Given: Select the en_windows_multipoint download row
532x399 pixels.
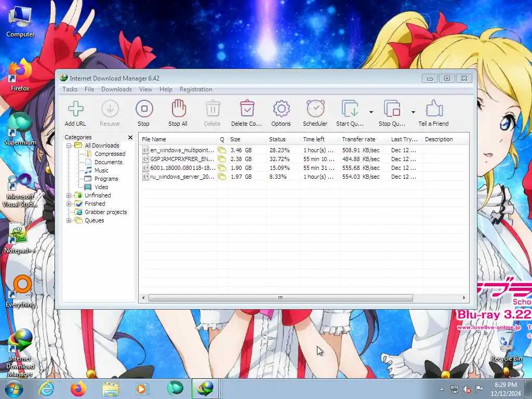Looking at the screenshot, I should [303, 150].
